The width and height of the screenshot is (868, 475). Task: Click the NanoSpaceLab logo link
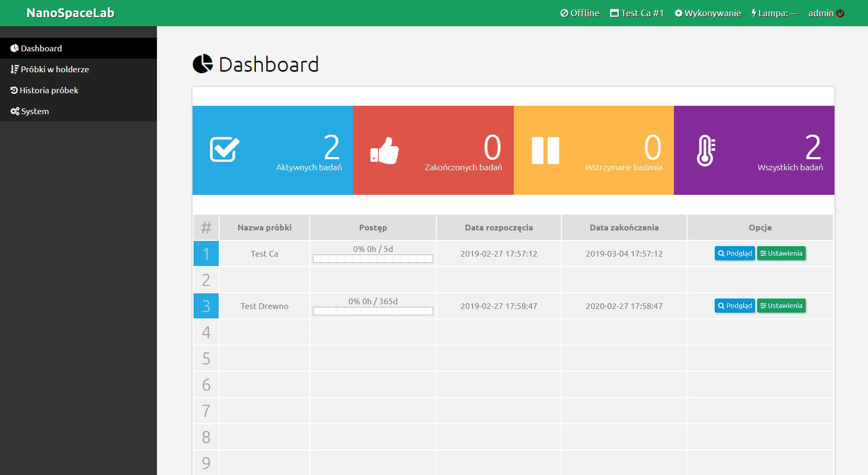(x=70, y=13)
